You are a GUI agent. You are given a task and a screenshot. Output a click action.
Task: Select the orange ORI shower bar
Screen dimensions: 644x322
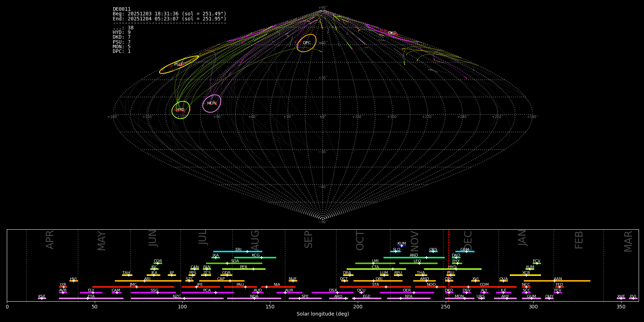(x=378, y=281)
